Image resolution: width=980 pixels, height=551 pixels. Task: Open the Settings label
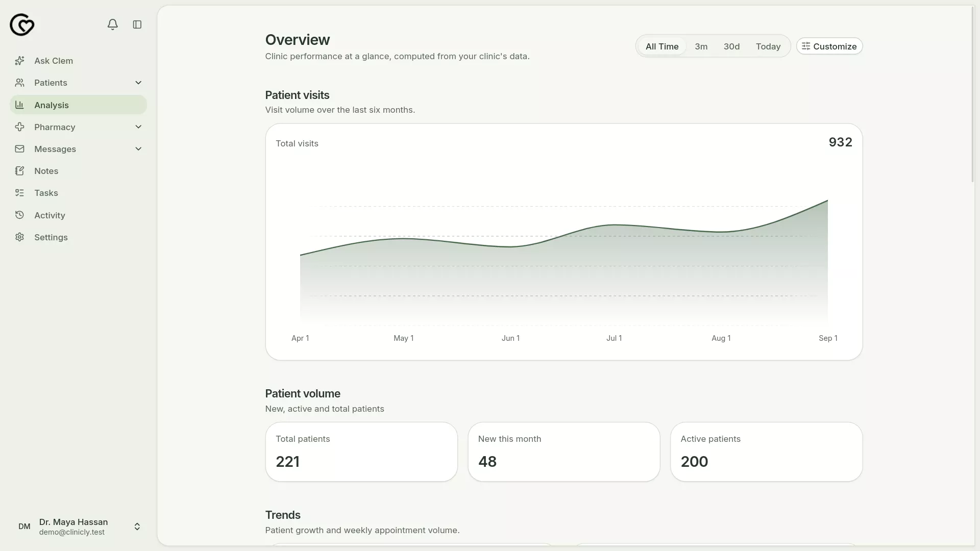[51, 237]
